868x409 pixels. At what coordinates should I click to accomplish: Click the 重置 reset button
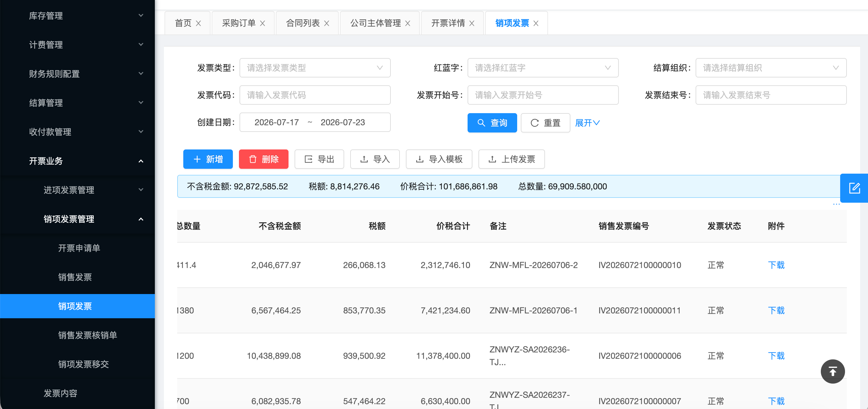[x=545, y=123]
